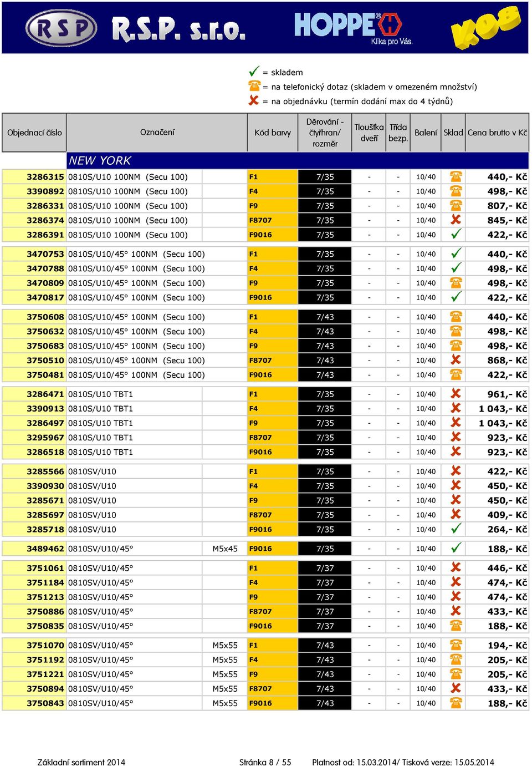Click the 'Kód barvy' column header
532x766 pixels.
click(x=273, y=133)
